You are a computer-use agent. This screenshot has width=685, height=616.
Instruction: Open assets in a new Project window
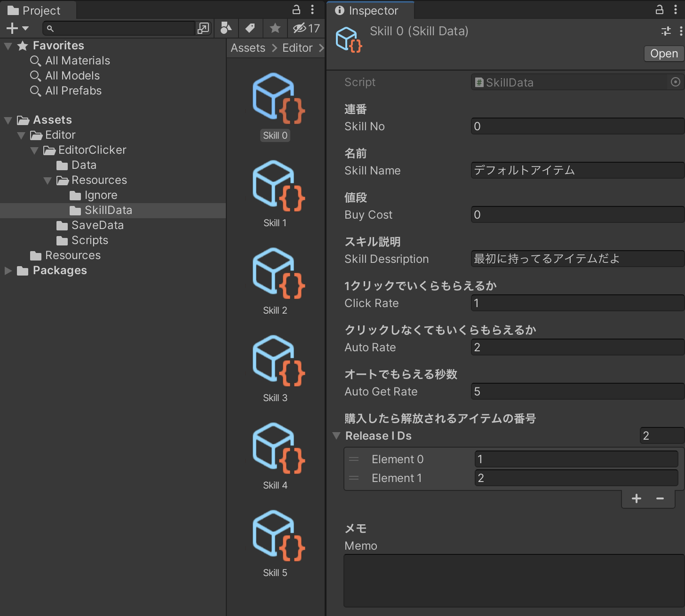click(x=203, y=28)
